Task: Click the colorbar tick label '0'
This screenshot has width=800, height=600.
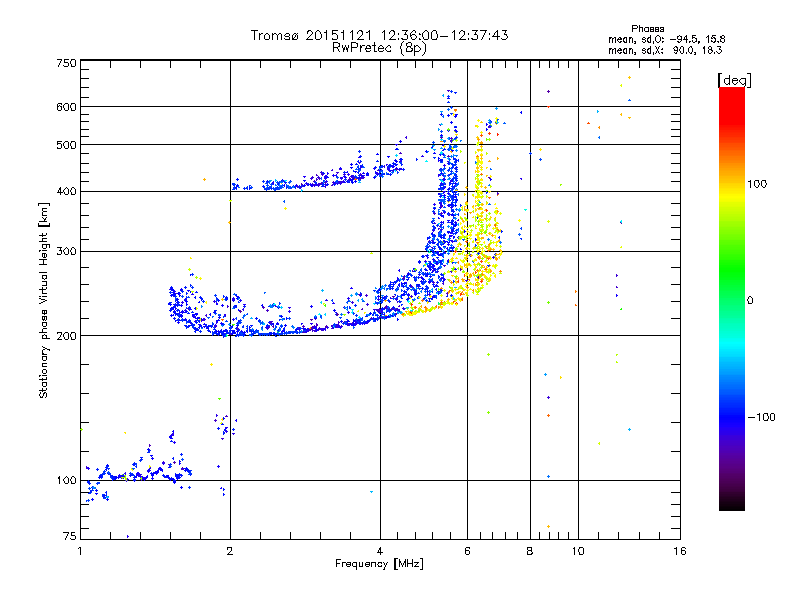Action: 750,301
